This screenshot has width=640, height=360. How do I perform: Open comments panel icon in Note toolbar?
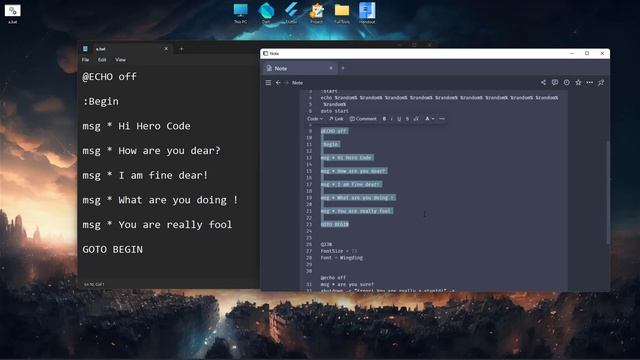point(555,82)
